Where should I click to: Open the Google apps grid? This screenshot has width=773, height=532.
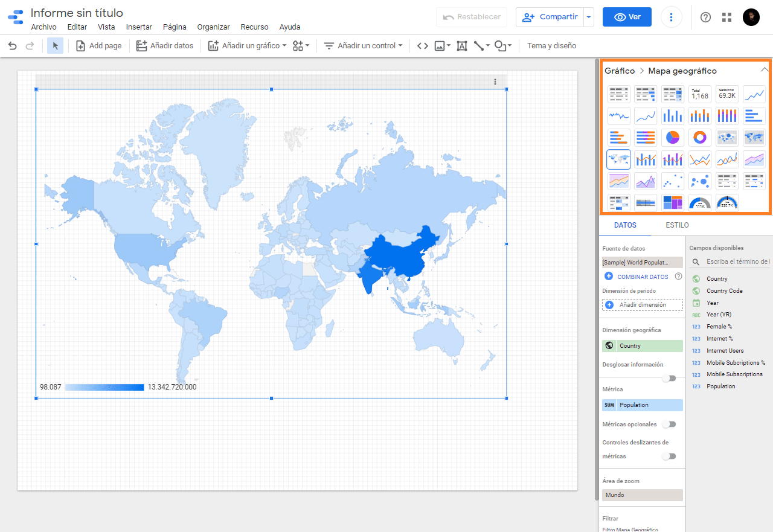[x=726, y=17]
